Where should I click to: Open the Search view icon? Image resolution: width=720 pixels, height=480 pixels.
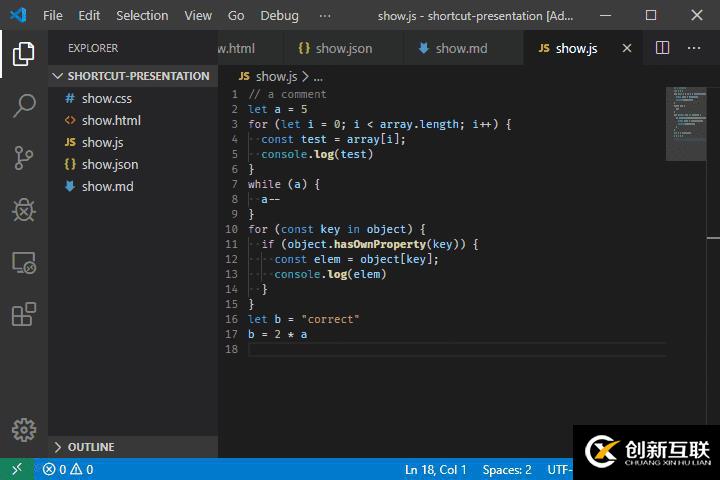tap(23, 106)
